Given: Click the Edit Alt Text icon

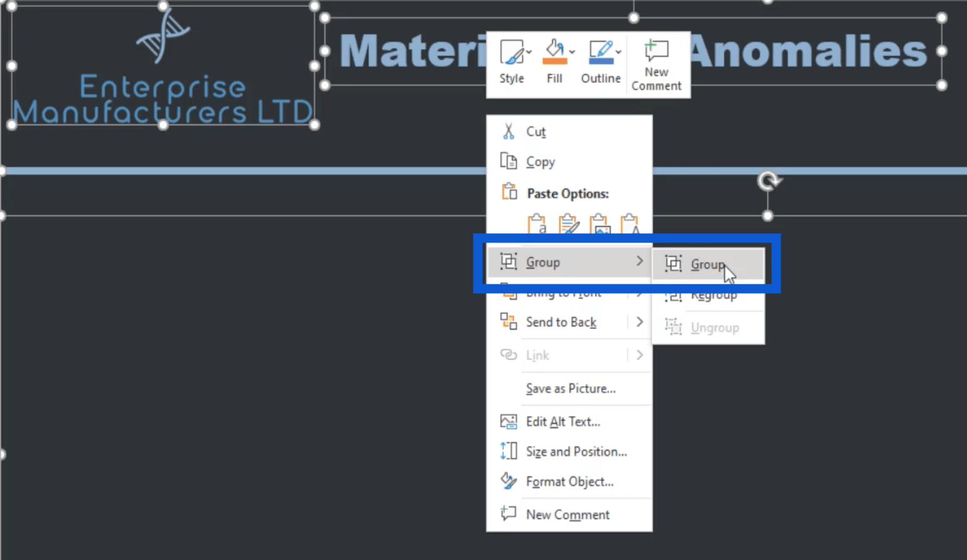Looking at the screenshot, I should click(x=509, y=421).
